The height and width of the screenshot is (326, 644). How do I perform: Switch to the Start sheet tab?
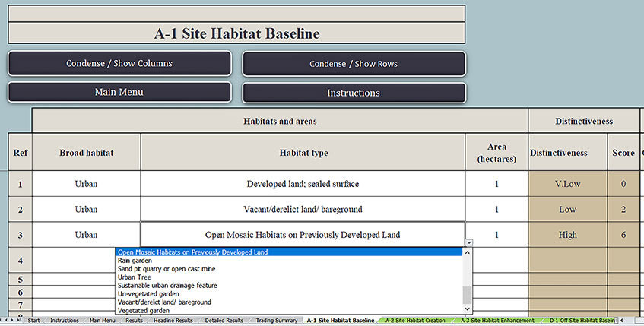33,321
